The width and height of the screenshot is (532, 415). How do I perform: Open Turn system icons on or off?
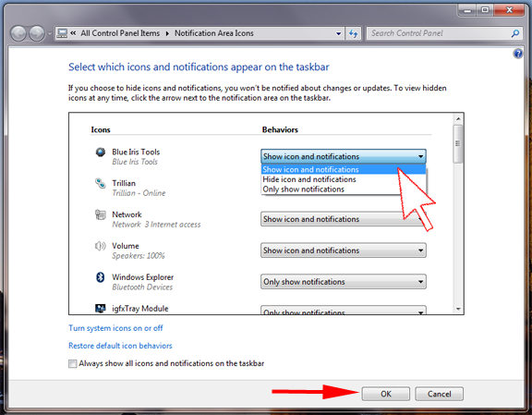click(x=115, y=328)
